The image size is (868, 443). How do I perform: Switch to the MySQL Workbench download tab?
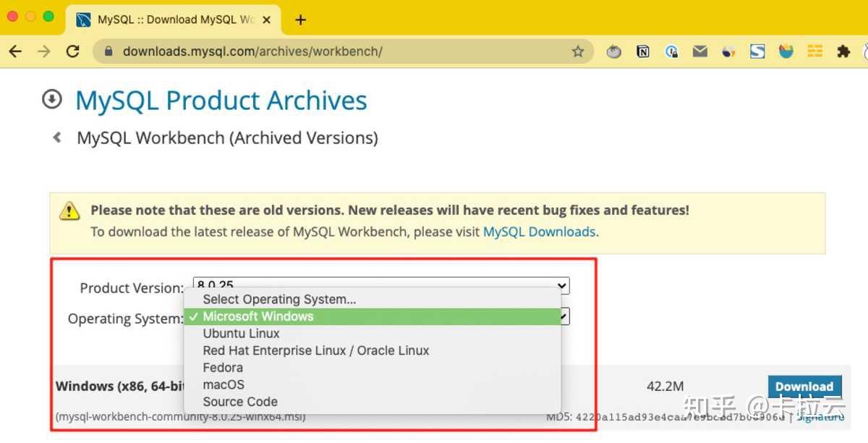[x=174, y=20]
